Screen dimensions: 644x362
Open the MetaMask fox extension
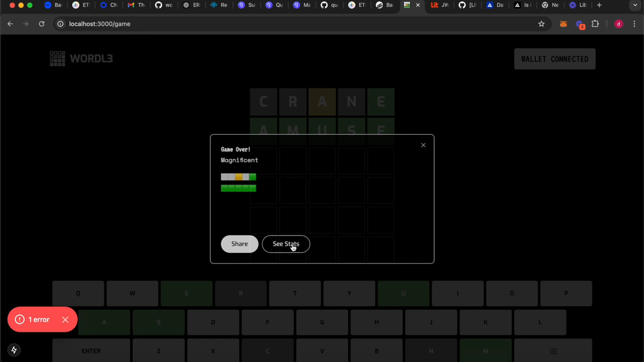[563, 24]
